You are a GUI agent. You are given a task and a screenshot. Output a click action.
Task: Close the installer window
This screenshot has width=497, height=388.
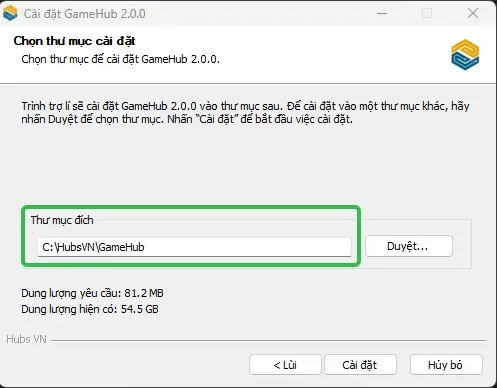point(473,13)
